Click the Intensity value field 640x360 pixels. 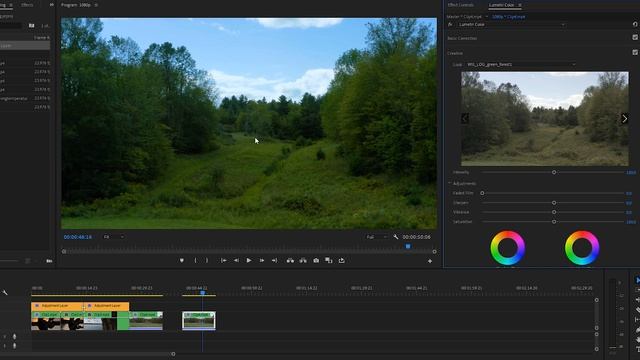[631, 173]
